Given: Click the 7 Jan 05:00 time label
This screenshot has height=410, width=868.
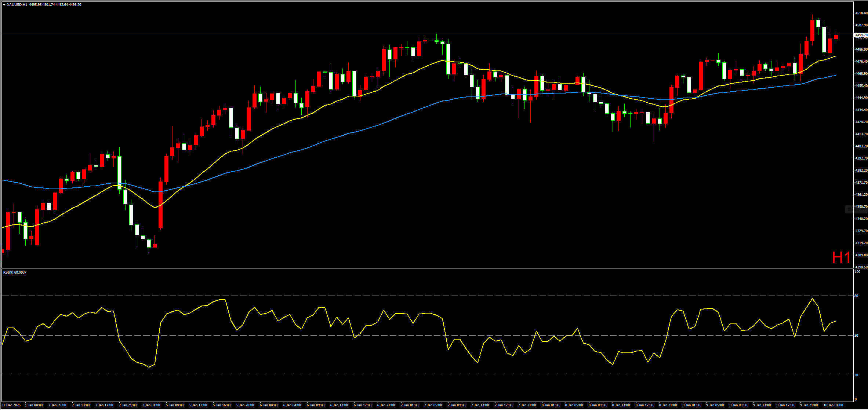Looking at the screenshot, I should pyautogui.click(x=433, y=405).
